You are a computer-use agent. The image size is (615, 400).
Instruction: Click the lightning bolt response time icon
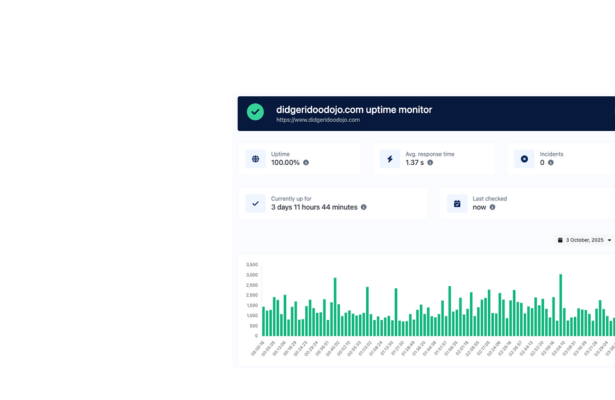[x=390, y=159]
